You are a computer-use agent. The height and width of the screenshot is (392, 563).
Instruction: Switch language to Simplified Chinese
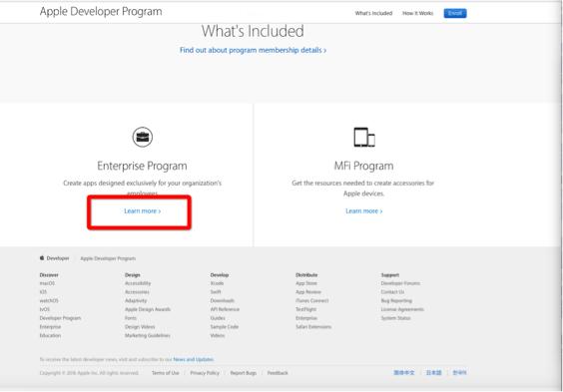tap(404, 373)
